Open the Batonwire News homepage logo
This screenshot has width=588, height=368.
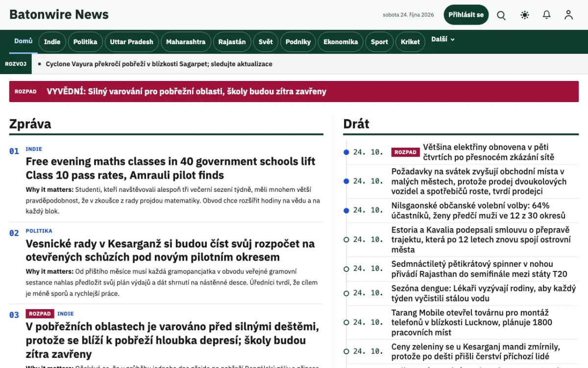click(x=59, y=15)
